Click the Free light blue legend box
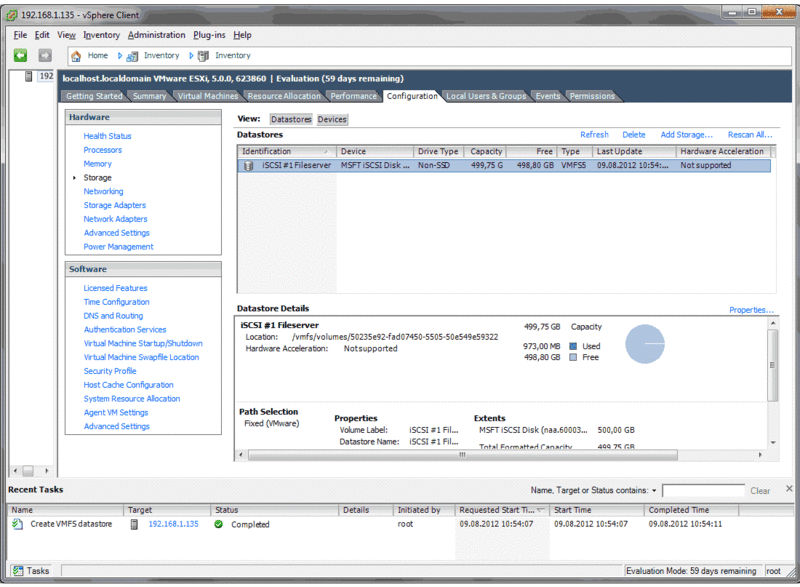Screen dimensions: 800x587 click(573, 358)
